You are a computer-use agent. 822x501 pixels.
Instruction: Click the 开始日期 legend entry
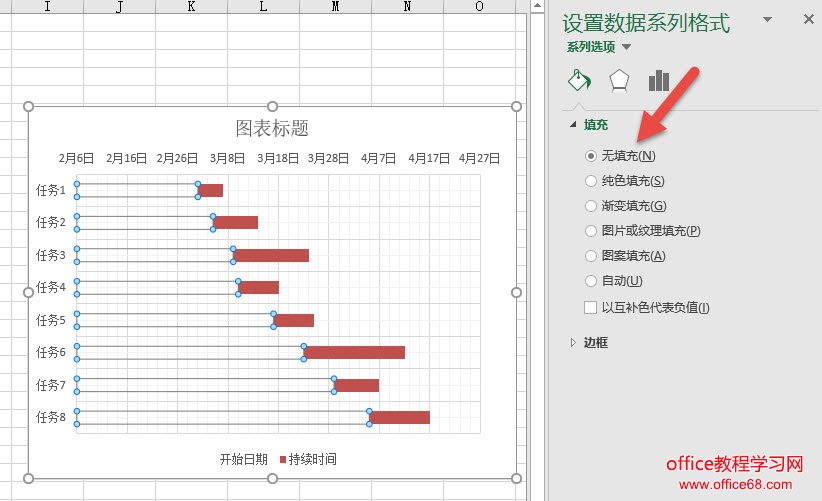(x=243, y=459)
